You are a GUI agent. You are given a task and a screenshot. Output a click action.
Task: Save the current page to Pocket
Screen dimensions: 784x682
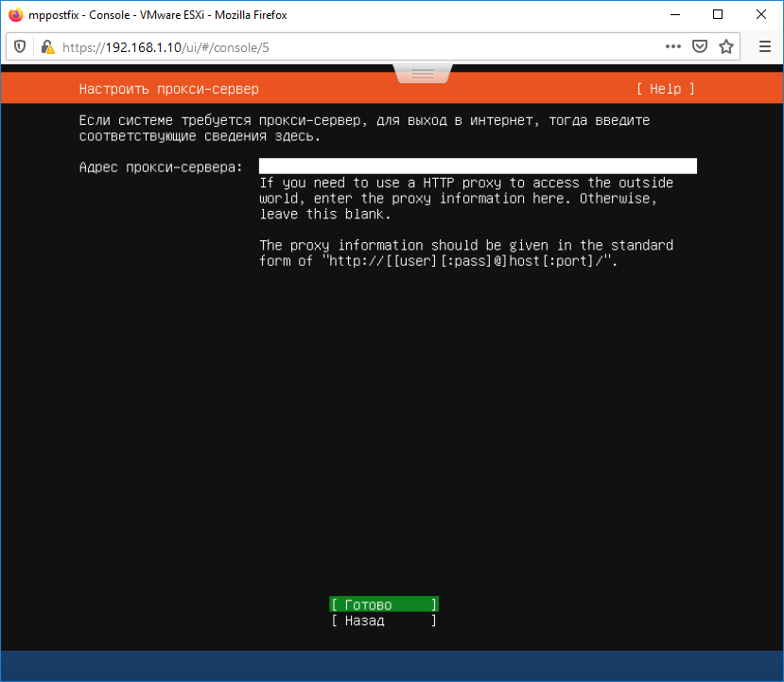700,45
